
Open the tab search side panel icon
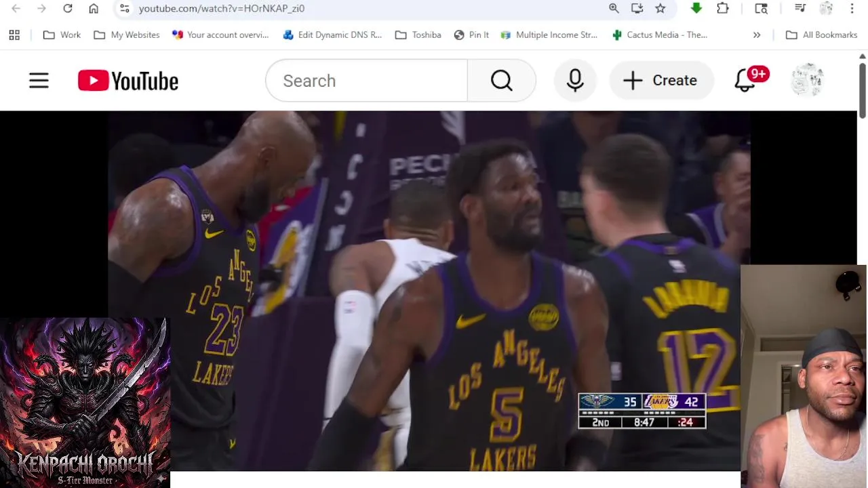(x=762, y=9)
